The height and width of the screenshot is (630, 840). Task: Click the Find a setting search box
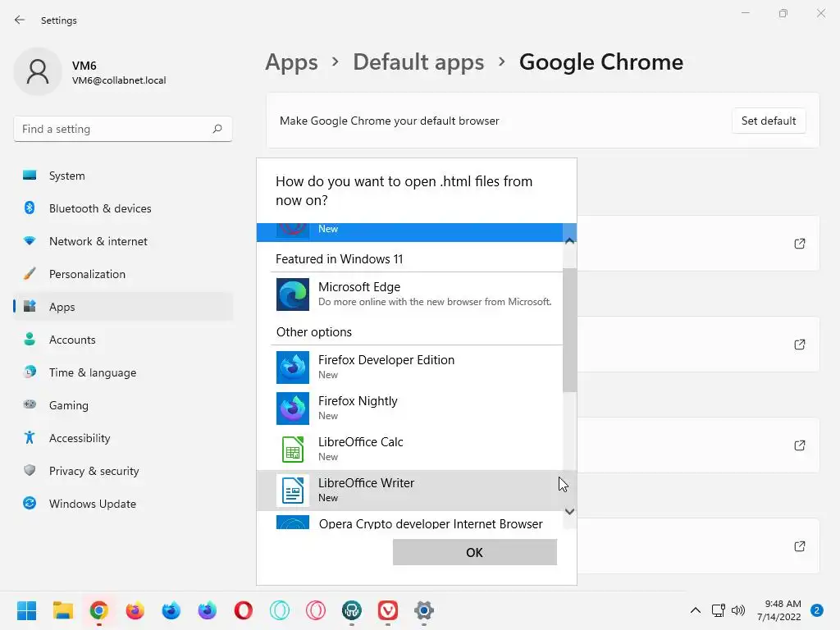(x=123, y=129)
